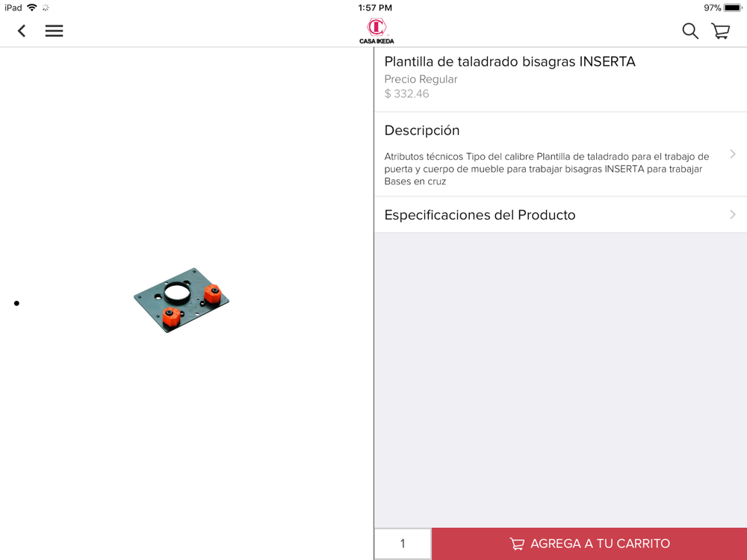Select the quantity field showing 1
Image resolution: width=747 pixels, height=560 pixels.
[403, 544]
